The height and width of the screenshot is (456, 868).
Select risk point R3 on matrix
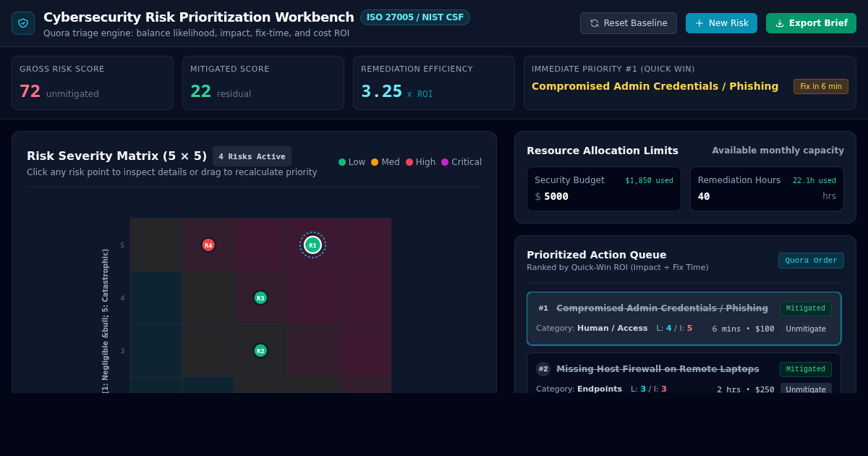click(260, 297)
